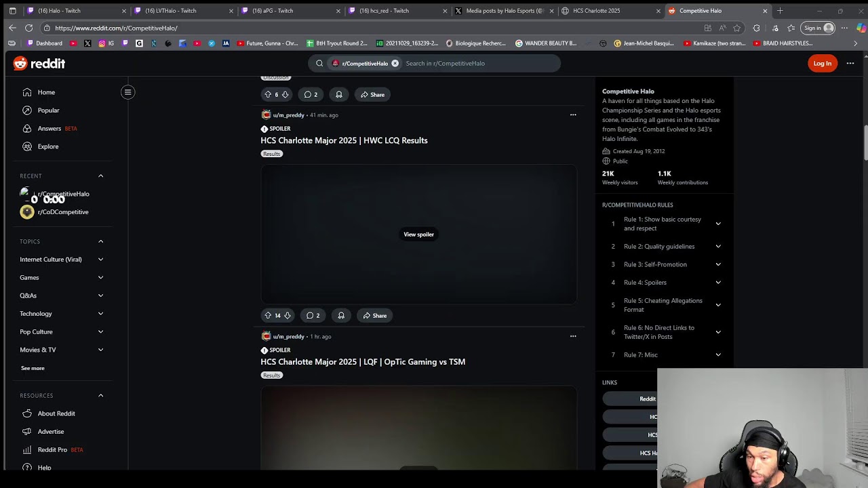Screen dimensions: 868x488
Task: Expand the Technology topic
Action: 100,314
